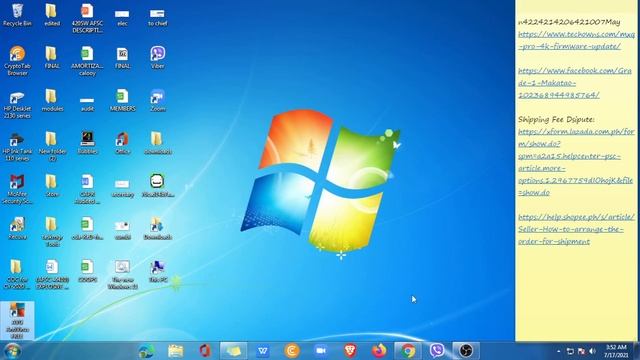This screenshot has width=640, height=360.
Task: Open the facebook.com Grade-1-Makatao link
Action: (575, 83)
